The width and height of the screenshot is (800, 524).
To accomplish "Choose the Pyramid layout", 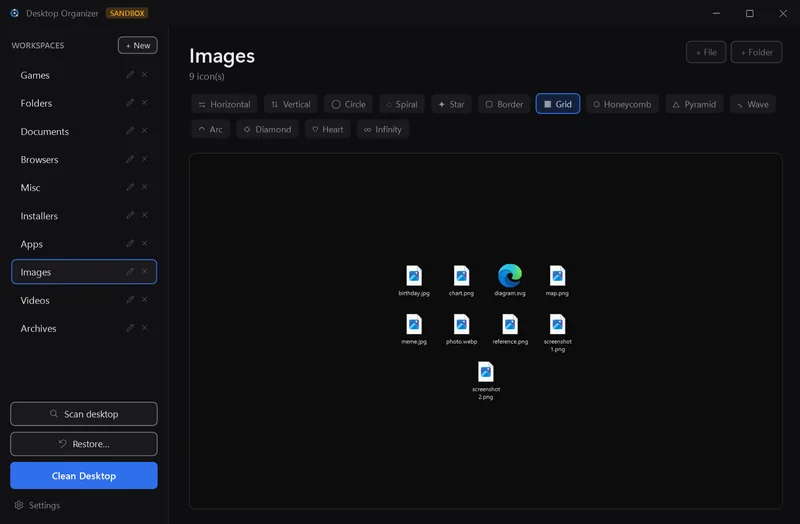I will click(694, 104).
